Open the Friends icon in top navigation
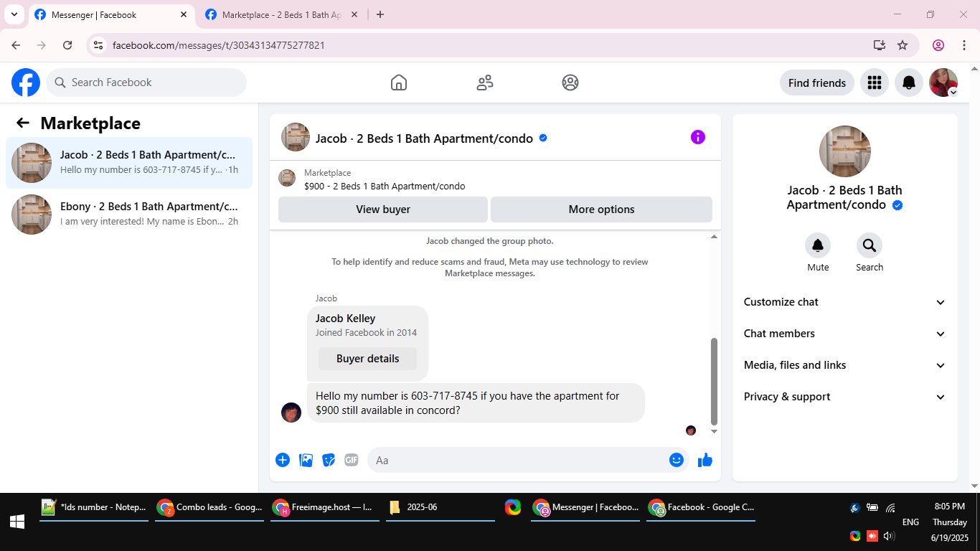The height and width of the screenshot is (551, 980). [x=485, y=83]
